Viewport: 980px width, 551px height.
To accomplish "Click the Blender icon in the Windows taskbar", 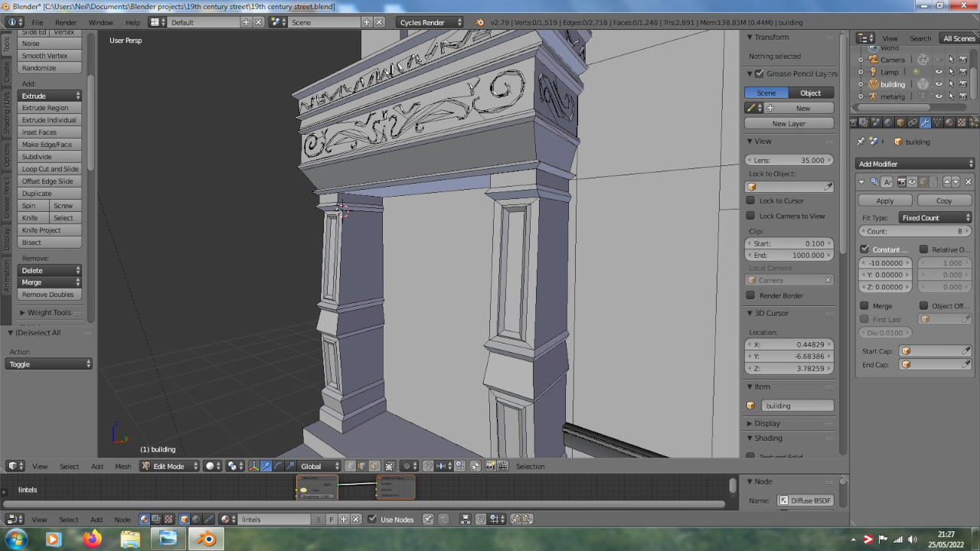I will tap(206, 539).
